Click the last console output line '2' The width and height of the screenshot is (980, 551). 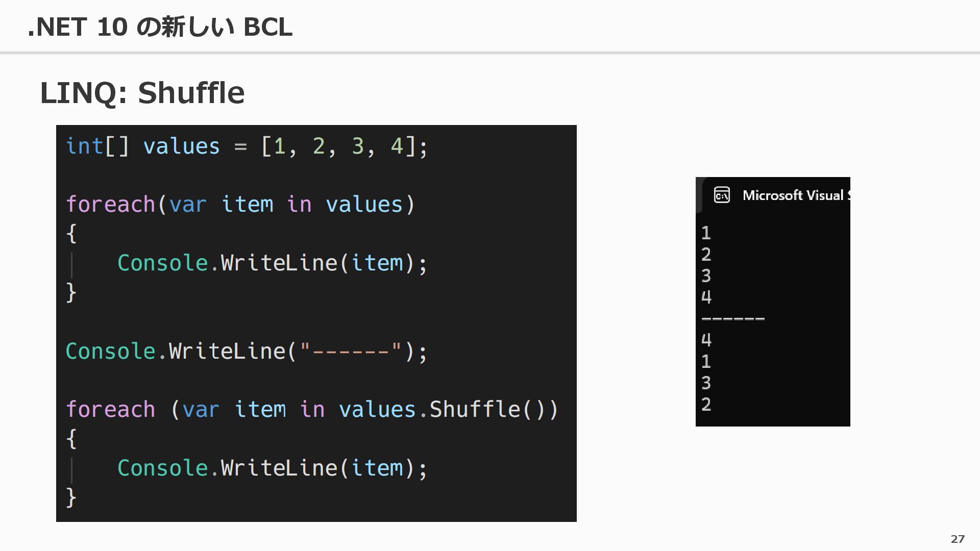pyautogui.click(x=706, y=404)
